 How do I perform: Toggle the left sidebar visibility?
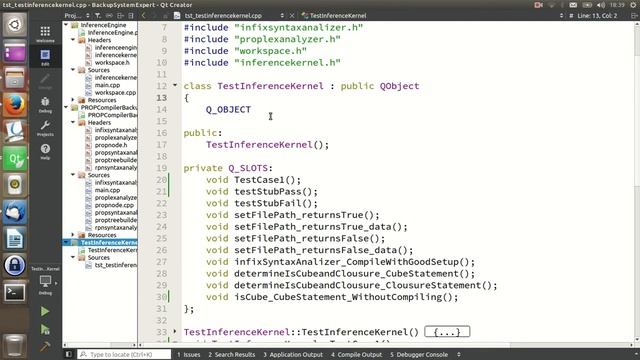pyautogui.click(x=69, y=354)
